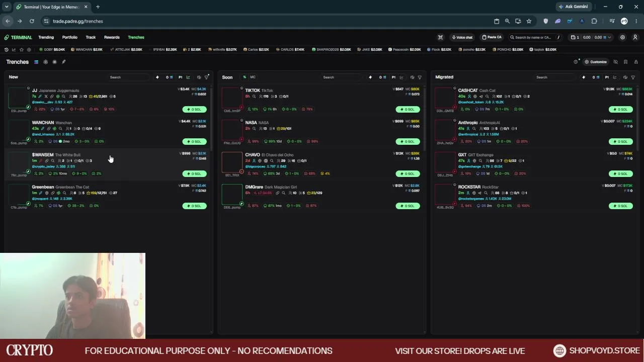Click the search magnifier on TIKTOK card
Screen dimensions: 644x362
pos(254,97)
